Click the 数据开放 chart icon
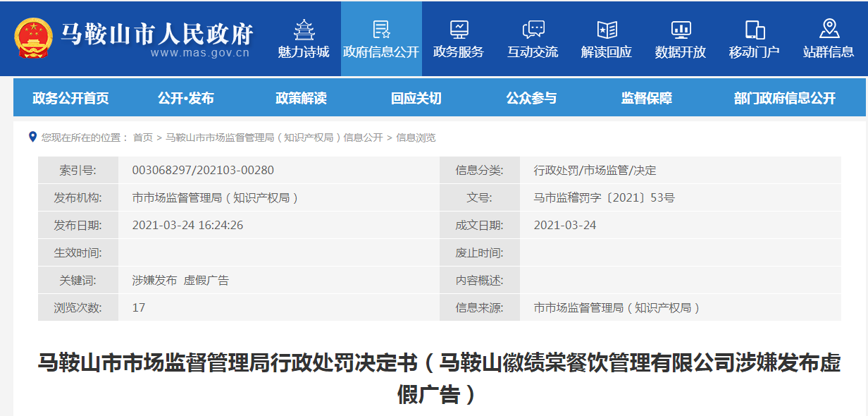The height and width of the screenshot is (416, 868). 681,30
